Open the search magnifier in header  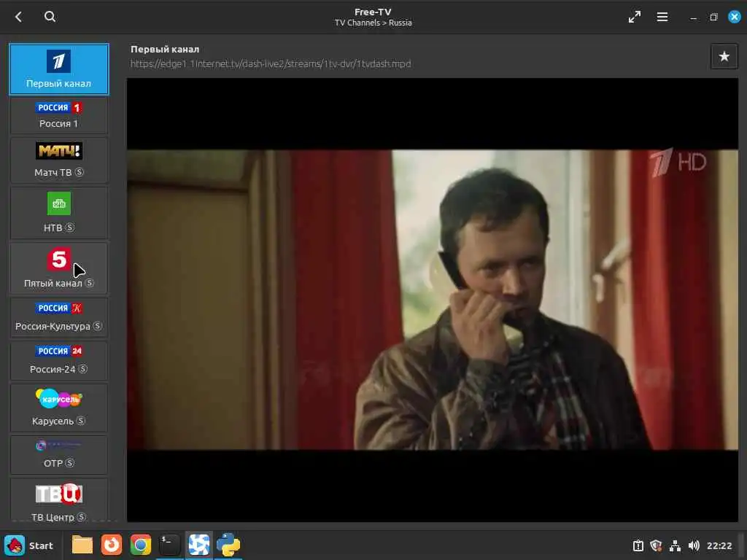[x=50, y=17]
